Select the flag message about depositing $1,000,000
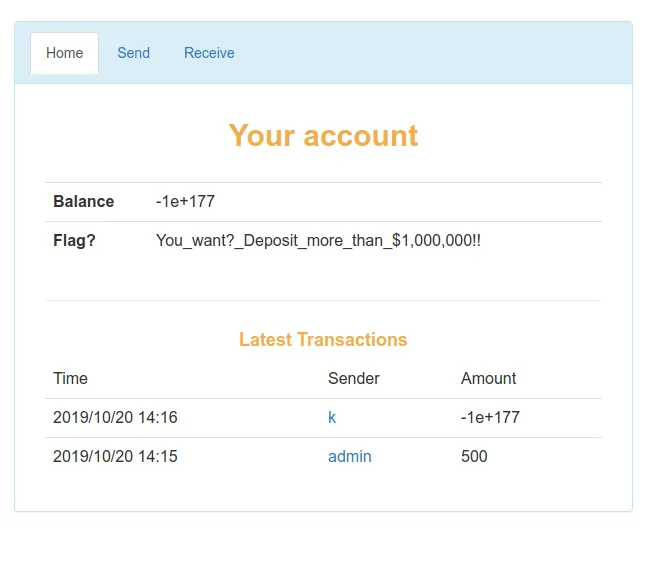The height and width of the screenshot is (563, 663). 318,241
